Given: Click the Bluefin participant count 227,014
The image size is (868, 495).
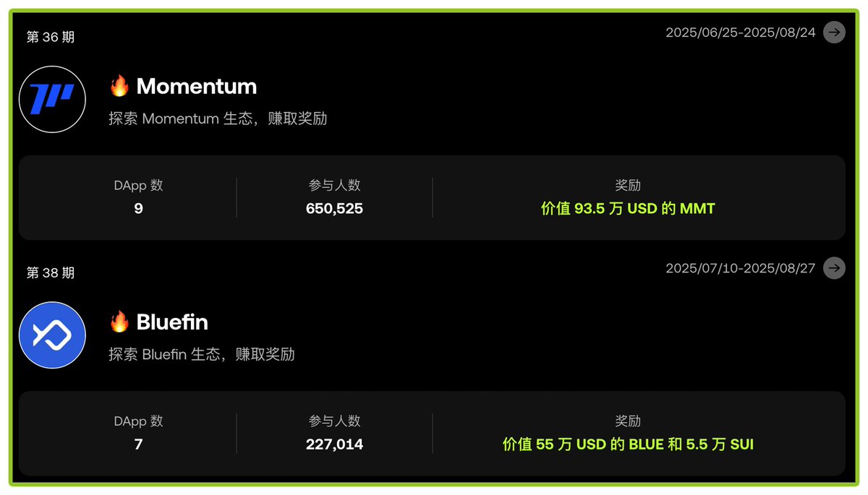Looking at the screenshot, I should coord(334,444).
